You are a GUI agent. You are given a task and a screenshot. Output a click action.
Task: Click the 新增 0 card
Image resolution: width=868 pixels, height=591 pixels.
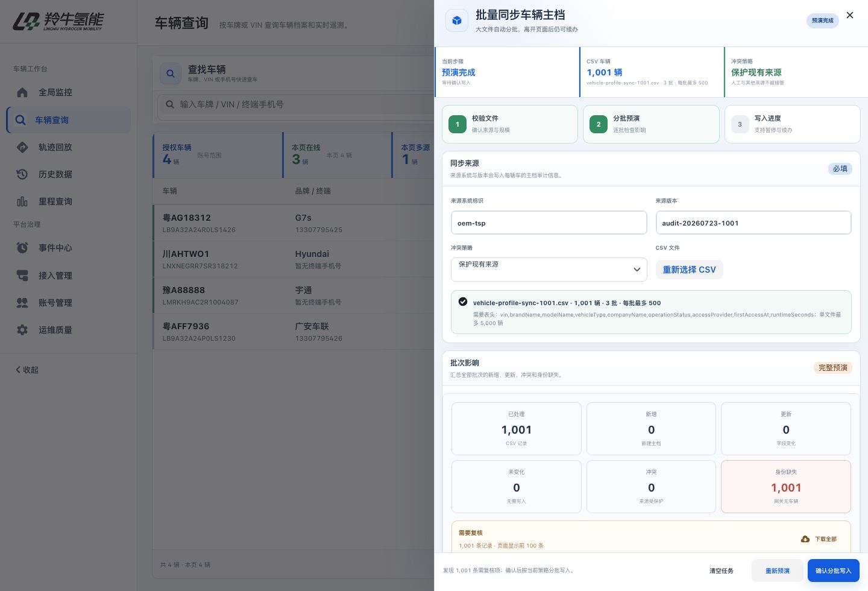pos(651,429)
